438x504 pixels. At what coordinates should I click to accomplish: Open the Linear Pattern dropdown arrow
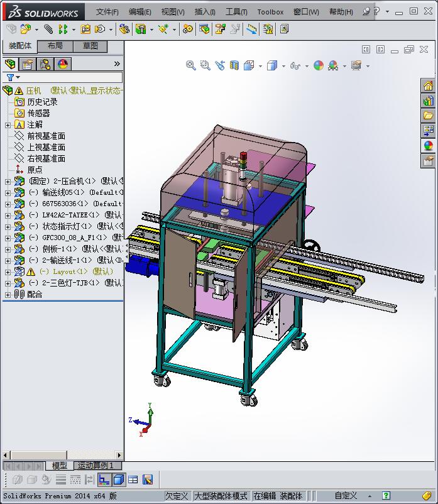click(74, 30)
